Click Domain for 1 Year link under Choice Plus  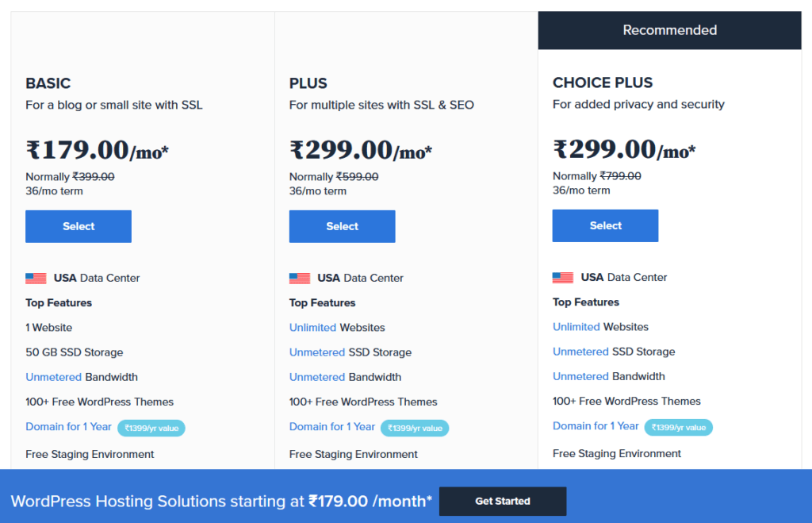(596, 425)
